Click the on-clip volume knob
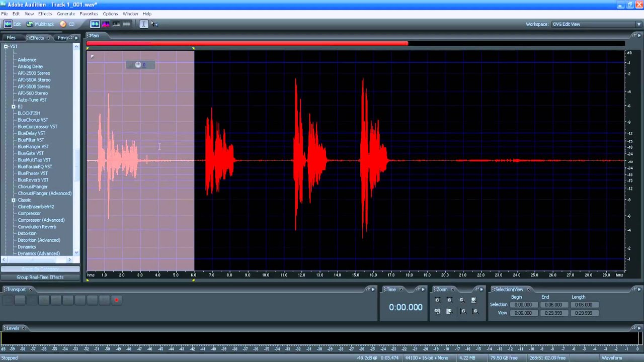The height and width of the screenshot is (362, 644). click(138, 65)
